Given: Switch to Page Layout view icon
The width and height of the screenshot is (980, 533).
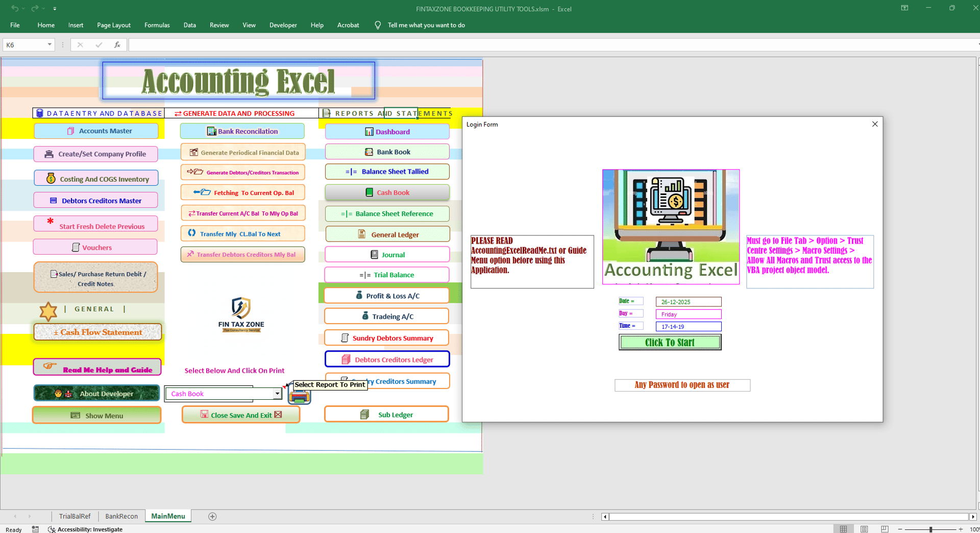Looking at the screenshot, I should pos(864,529).
